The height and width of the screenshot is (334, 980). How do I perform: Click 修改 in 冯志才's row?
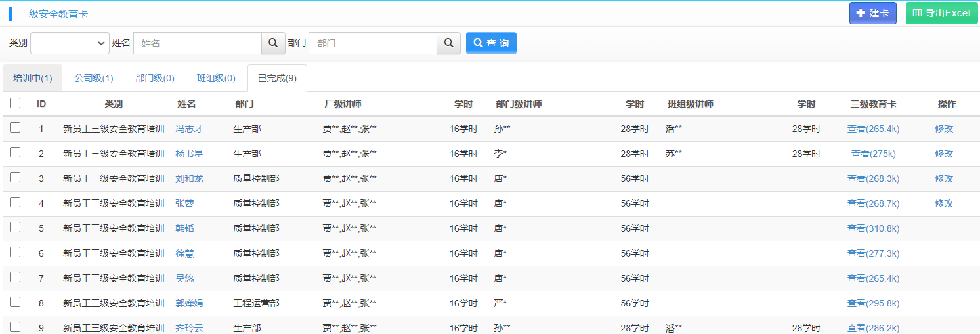tap(944, 129)
